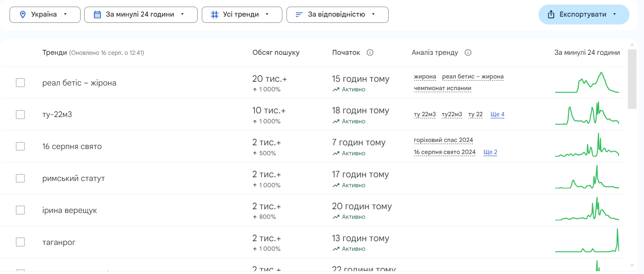Check the римський статут row checkbox

(x=20, y=179)
